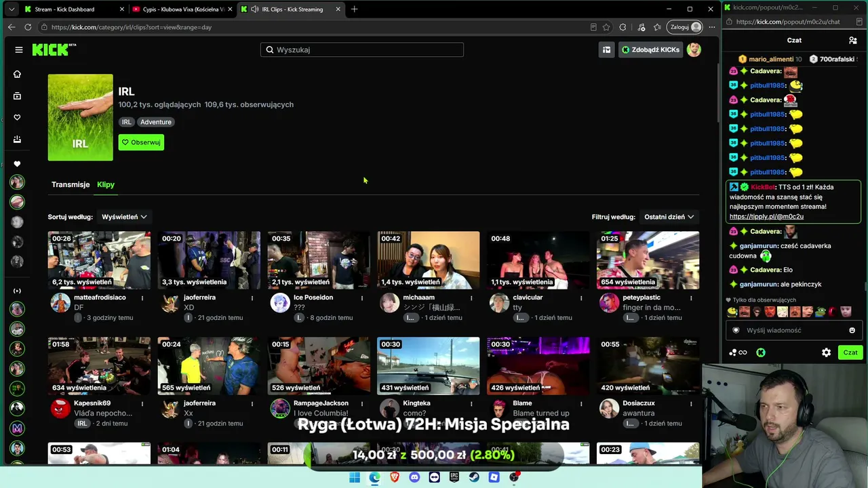
Task: Play the matteafrodisiaco DF clip thumbnail
Action: (99, 260)
